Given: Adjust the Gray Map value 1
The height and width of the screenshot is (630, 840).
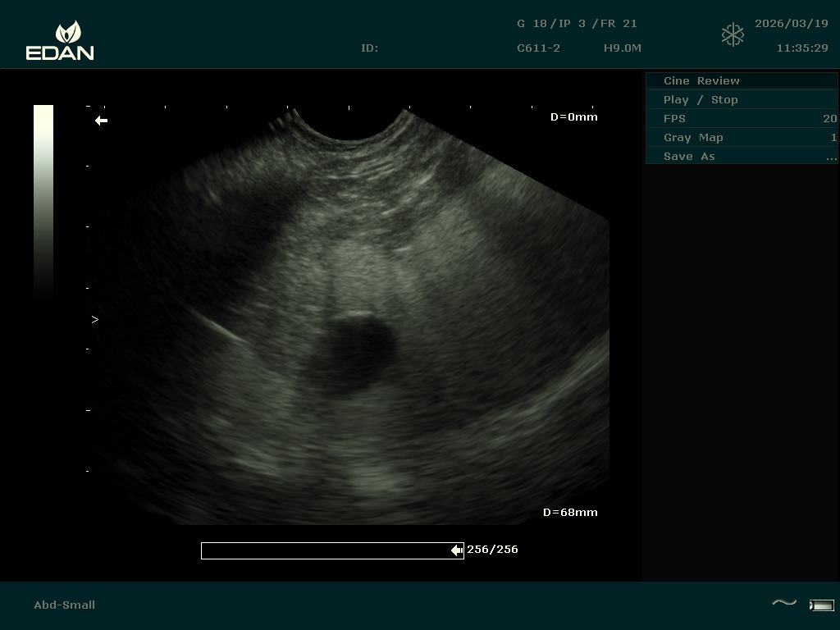Looking at the screenshot, I should [x=833, y=138].
